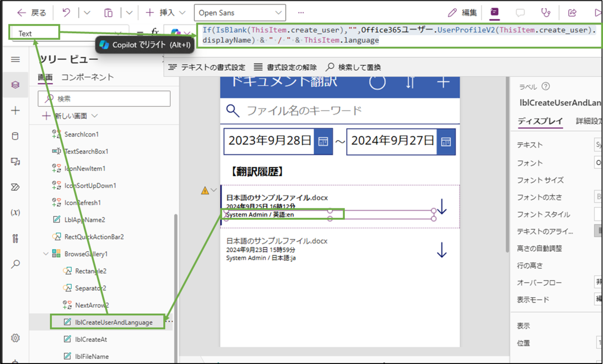Open calendar icon for 2023年9月28日

coord(323,142)
